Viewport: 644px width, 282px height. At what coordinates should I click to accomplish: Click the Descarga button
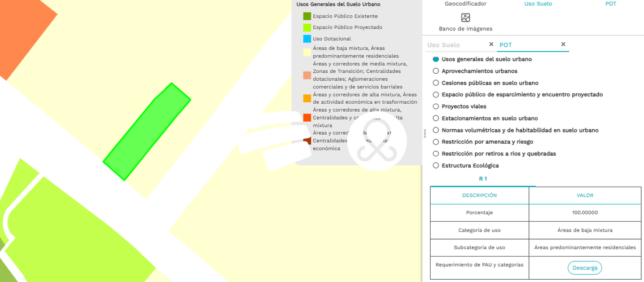[x=584, y=268]
